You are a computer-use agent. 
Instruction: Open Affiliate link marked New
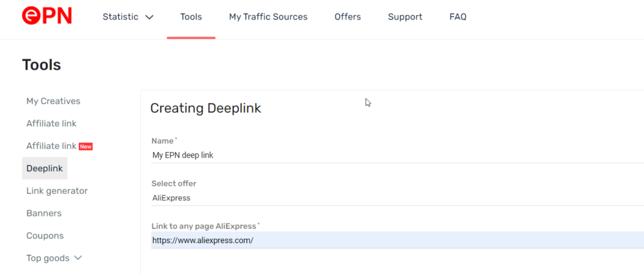coord(59,146)
